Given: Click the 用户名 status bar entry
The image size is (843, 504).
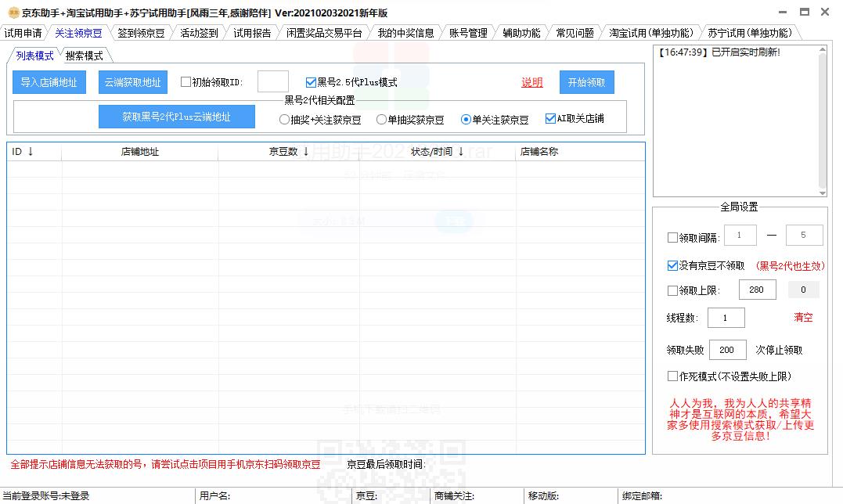Looking at the screenshot, I should [x=214, y=496].
